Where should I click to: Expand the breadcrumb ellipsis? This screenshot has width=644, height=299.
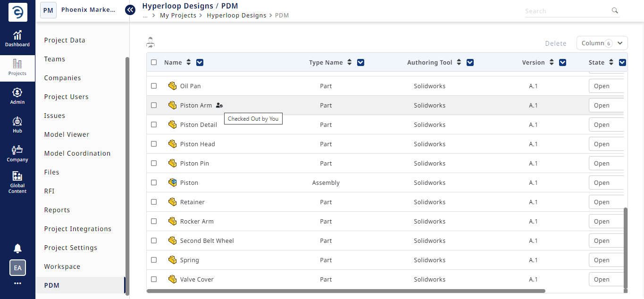click(x=145, y=16)
